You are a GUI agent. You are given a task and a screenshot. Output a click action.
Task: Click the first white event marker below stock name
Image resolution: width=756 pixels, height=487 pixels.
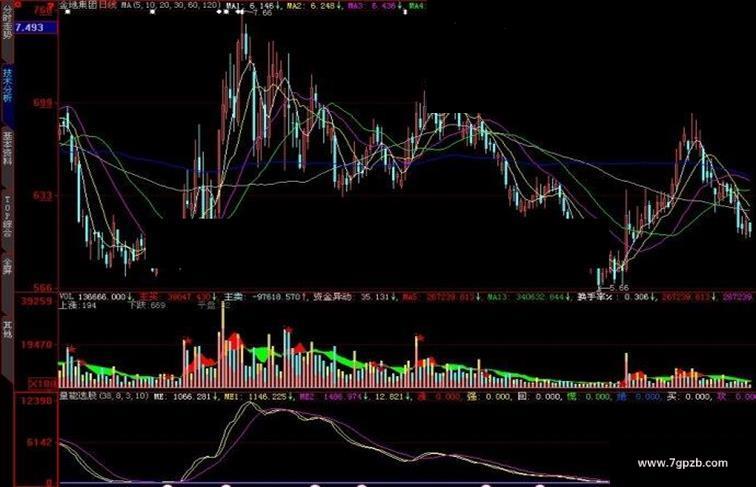(68, 12)
